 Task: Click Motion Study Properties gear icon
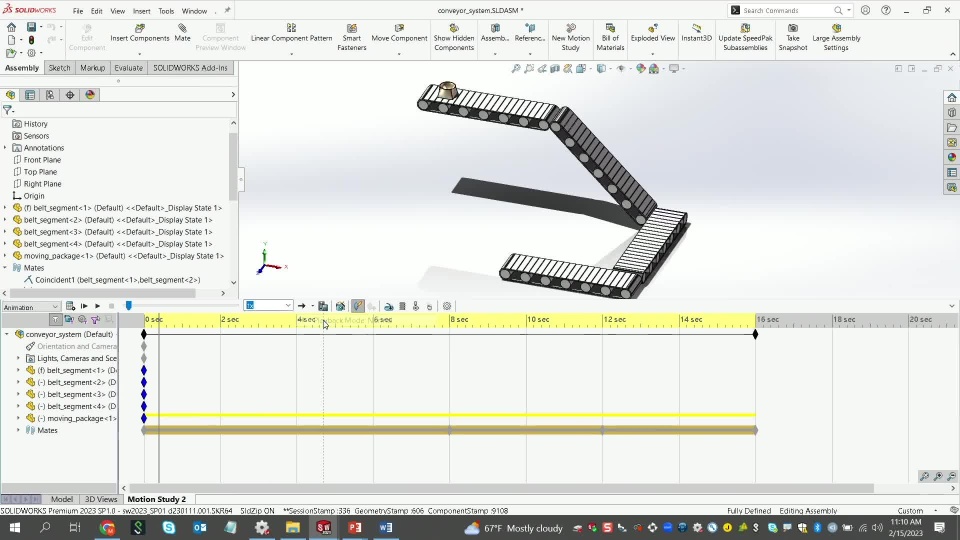point(447,306)
